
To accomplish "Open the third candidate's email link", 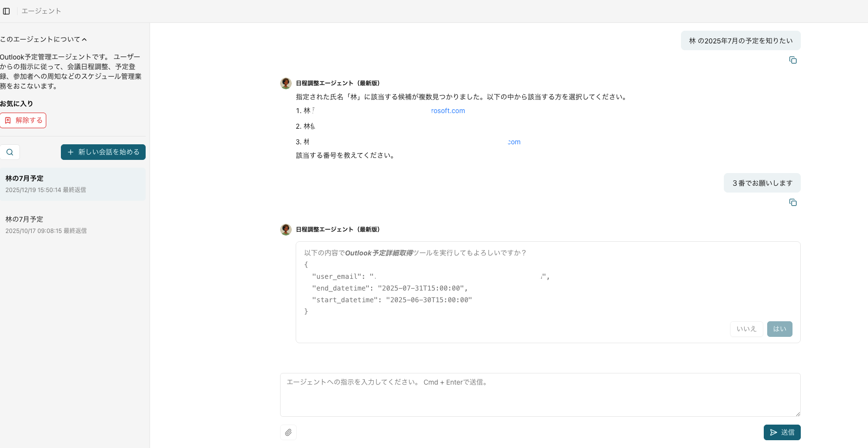I will [x=514, y=142].
